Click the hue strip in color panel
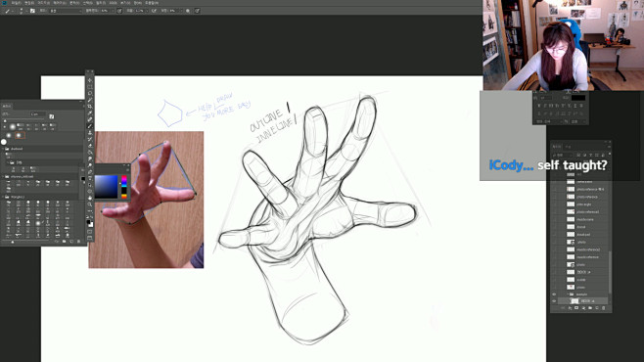644x362 pixels. coord(124,187)
